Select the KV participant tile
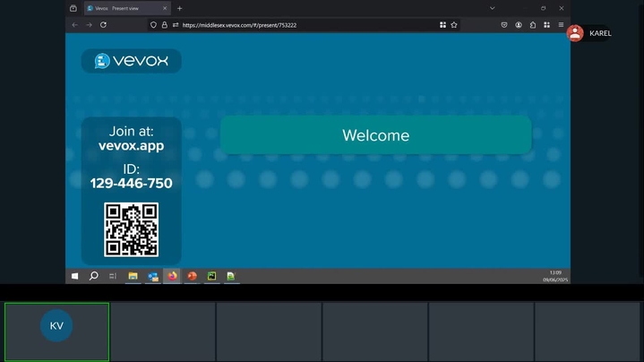 point(56,332)
